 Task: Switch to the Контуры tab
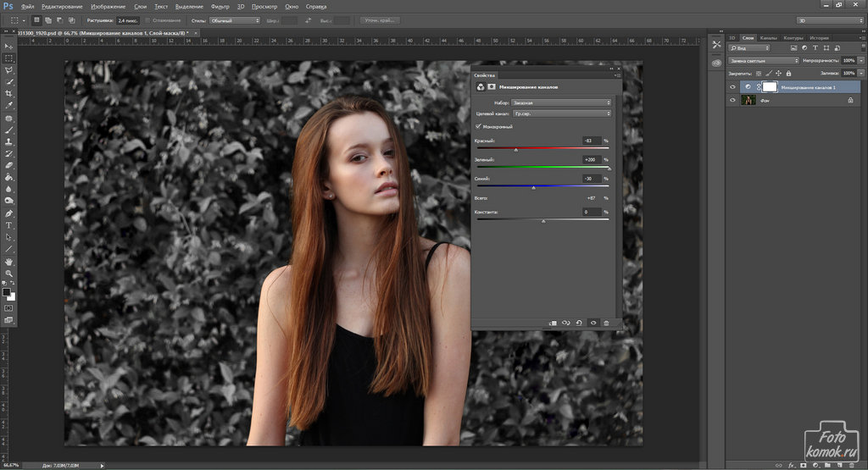[x=793, y=37]
